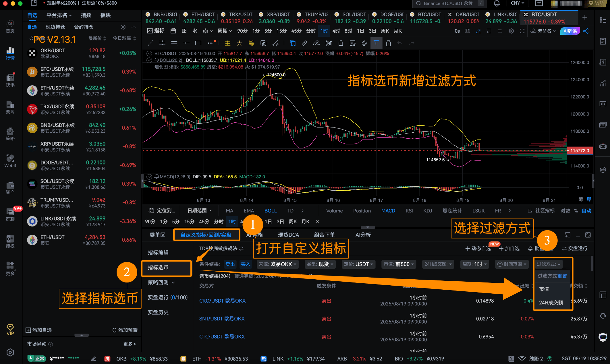This screenshot has height=364, width=610.
Task: Click the 主 main-force indicator icon
Action: click(227, 43)
